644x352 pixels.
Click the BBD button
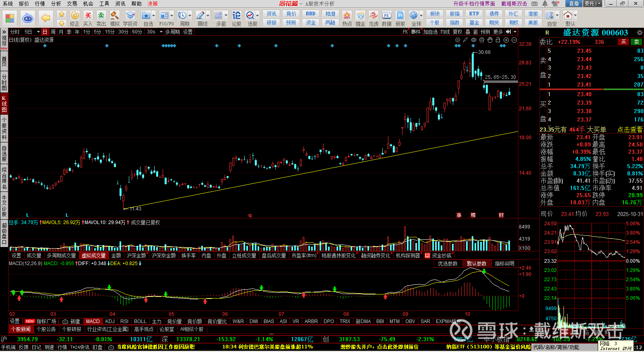tap(311, 14)
